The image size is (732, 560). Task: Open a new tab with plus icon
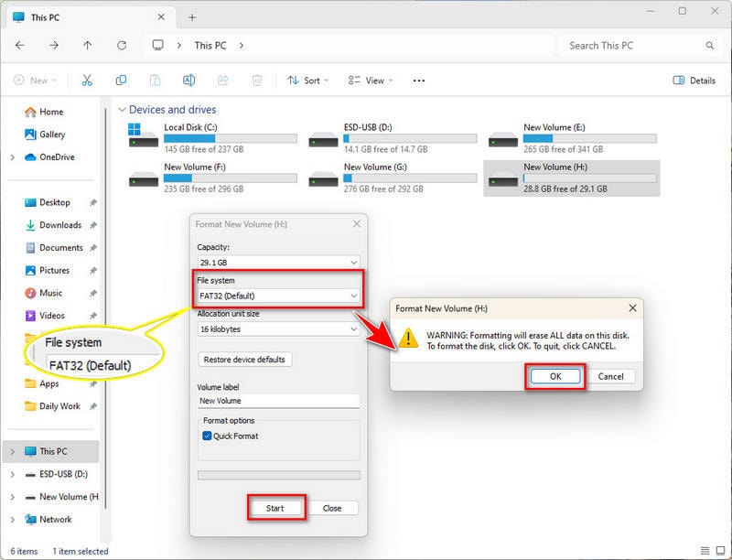[192, 17]
